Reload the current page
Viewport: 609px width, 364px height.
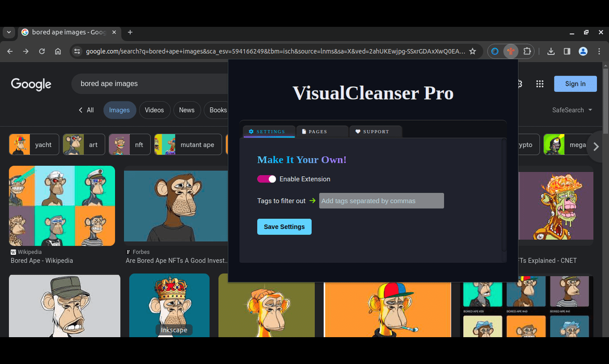[42, 51]
